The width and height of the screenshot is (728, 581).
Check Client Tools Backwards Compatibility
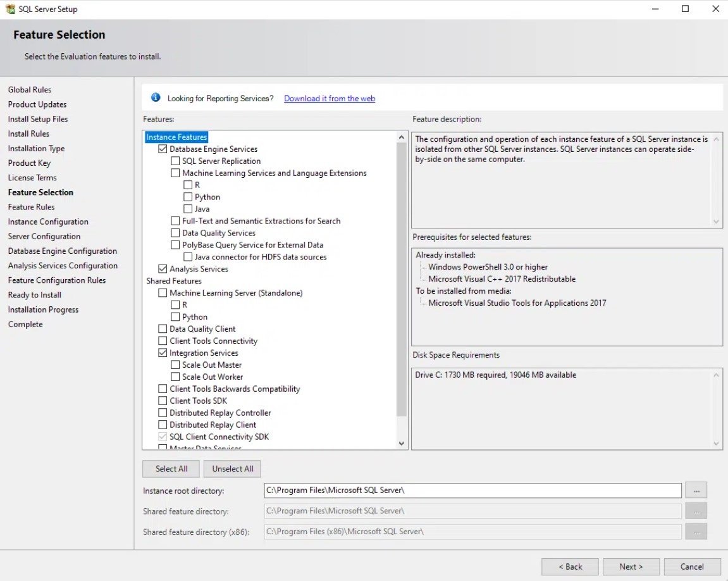pos(163,389)
